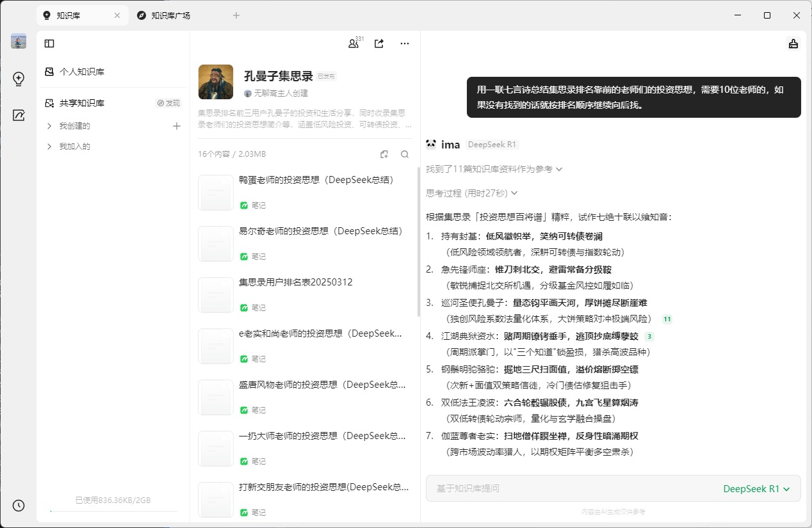Click 无聊斋主人创建 creator link
The width and height of the screenshot is (812, 528).
(x=276, y=93)
